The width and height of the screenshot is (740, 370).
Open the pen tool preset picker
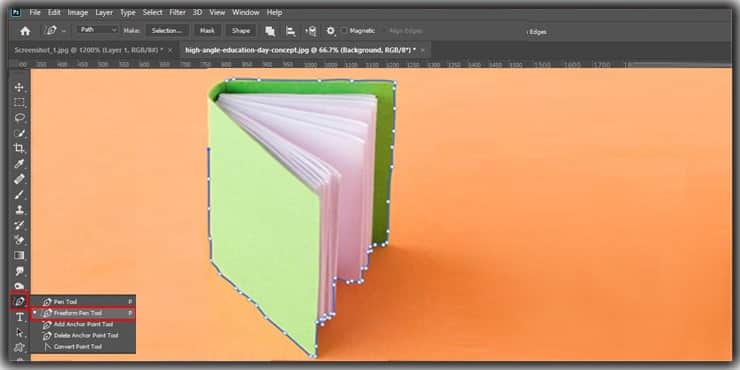pyautogui.click(x=55, y=31)
